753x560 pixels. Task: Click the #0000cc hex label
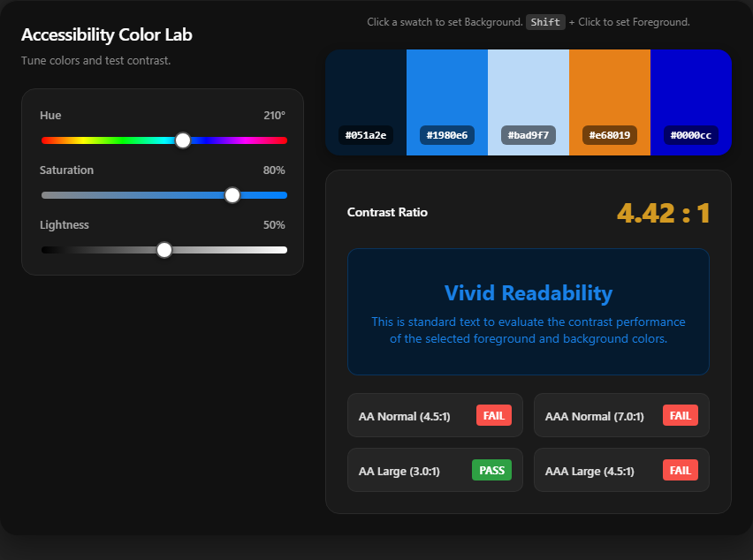691,135
